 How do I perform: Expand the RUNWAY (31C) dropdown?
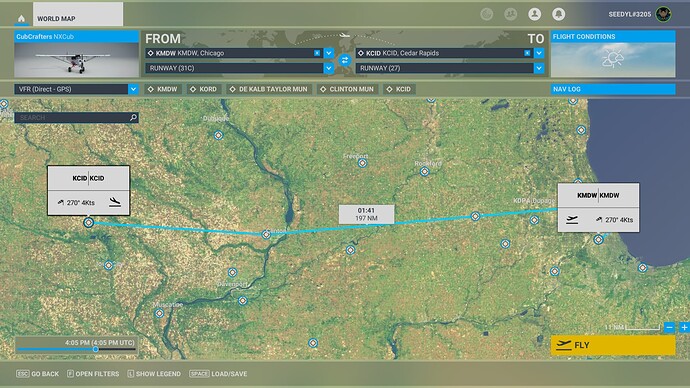click(329, 68)
